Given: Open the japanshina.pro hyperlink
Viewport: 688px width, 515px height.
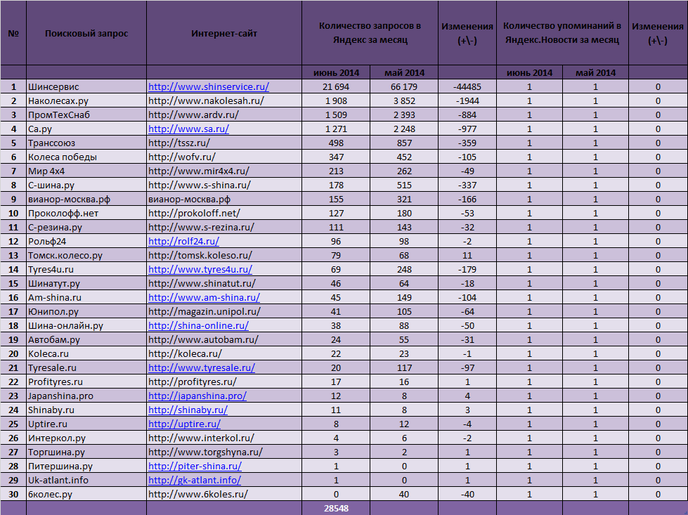Looking at the screenshot, I should click(x=197, y=395).
